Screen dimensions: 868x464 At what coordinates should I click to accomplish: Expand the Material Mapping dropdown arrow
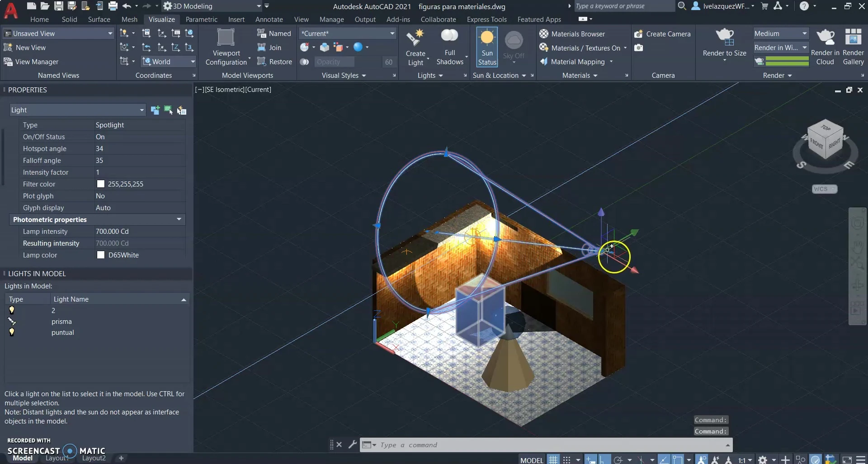(611, 62)
